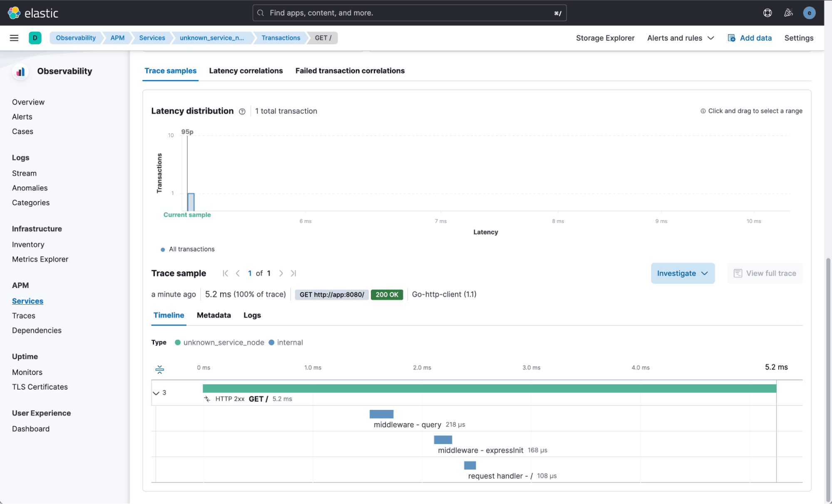Screen dimensions: 832x504
Task: Switch to Latency correlations tab
Action: (246, 71)
